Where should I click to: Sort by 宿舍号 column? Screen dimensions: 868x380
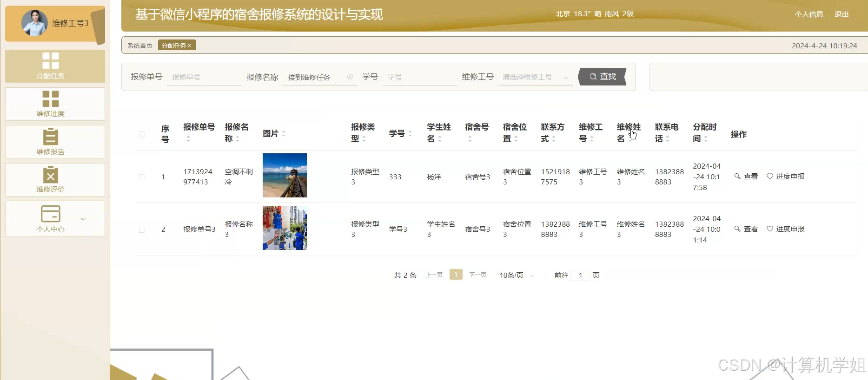tap(470, 138)
